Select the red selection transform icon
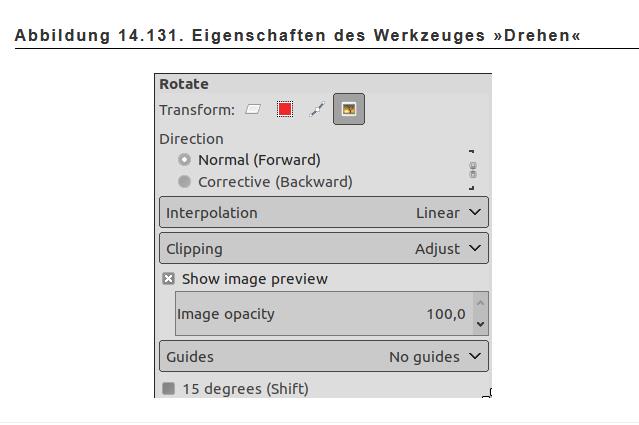Viewport: 639px width, 425px height. pos(285,110)
